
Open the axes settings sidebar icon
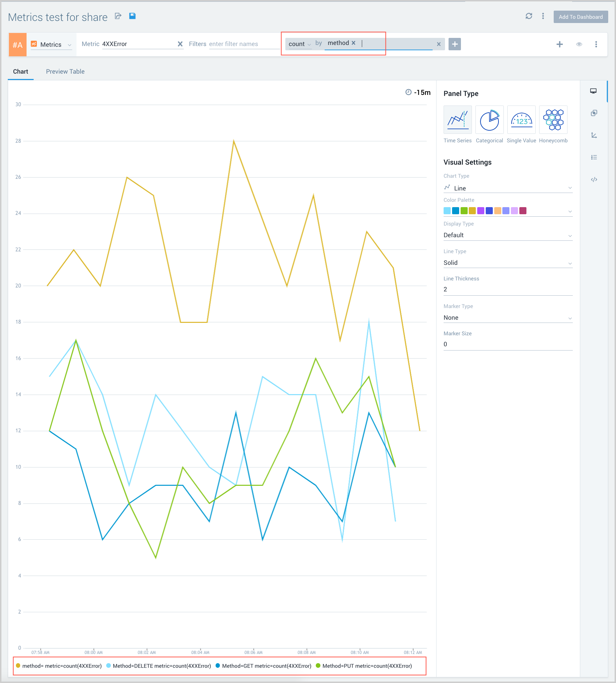pos(594,135)
